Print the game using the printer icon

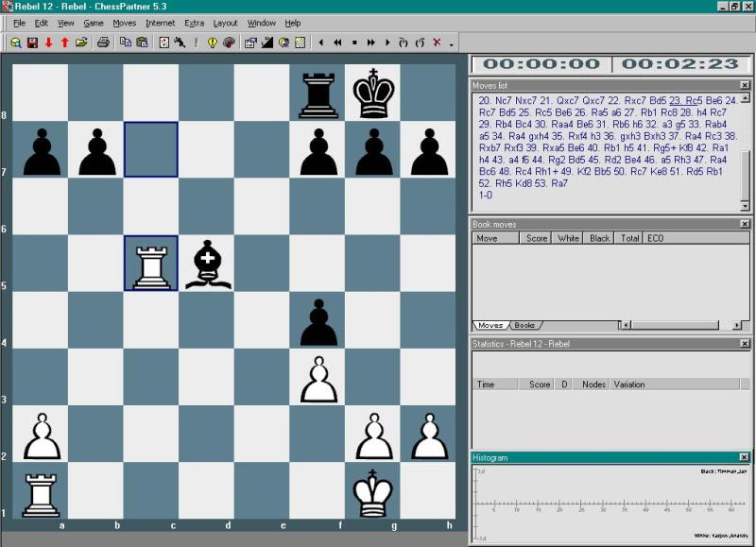(104, 43)
